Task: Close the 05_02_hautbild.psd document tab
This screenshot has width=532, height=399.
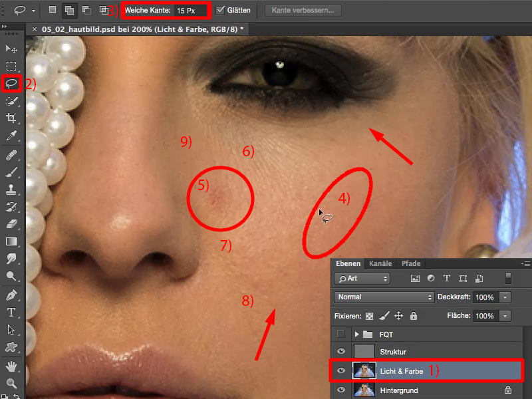Action: pos(35,29)
